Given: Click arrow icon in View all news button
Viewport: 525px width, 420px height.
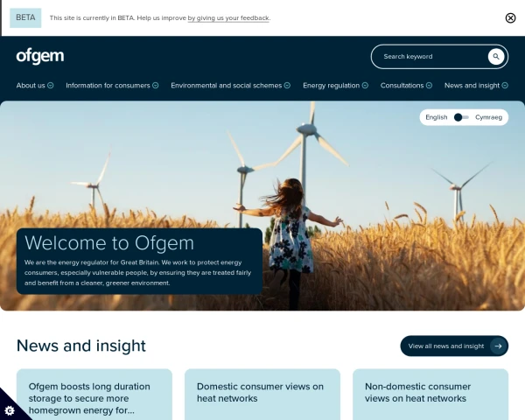Looking at the screenshot, I should [498, 346].
